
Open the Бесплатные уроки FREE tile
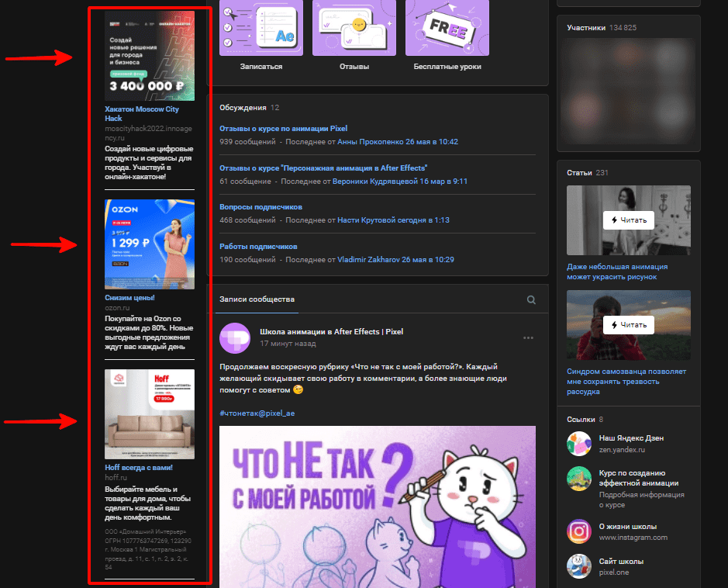[x=447, y=29]
